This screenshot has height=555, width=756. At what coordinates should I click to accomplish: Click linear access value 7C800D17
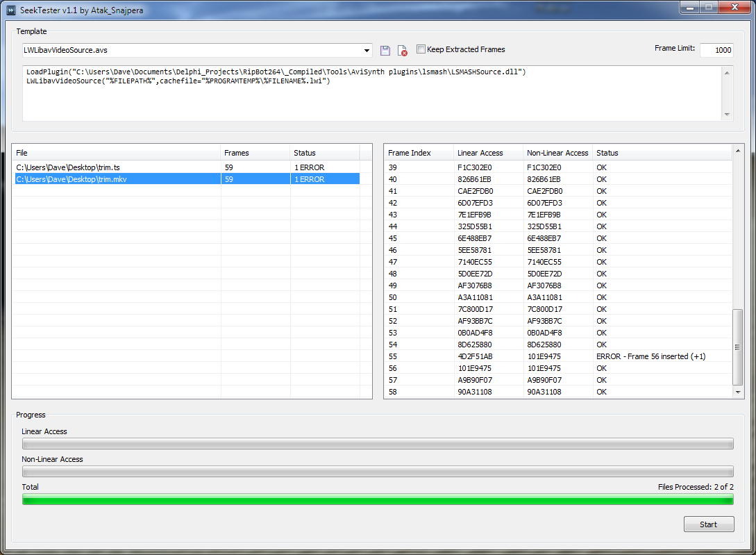click(476, 309)
